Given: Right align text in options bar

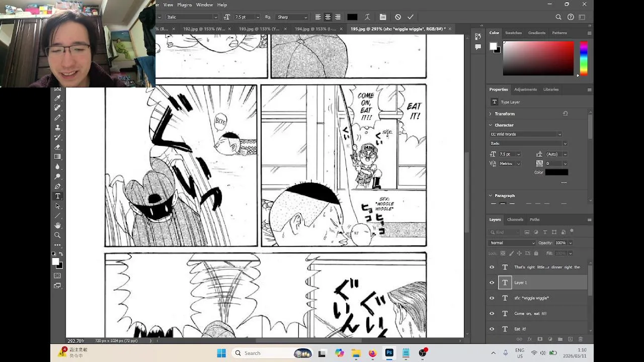Looking at the screenshot, I should tap(338, 17).
